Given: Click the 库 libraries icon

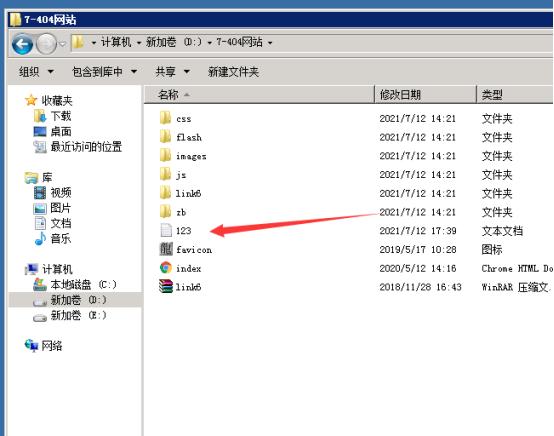Looking at the screenshot, I should (x=31, y=177).
